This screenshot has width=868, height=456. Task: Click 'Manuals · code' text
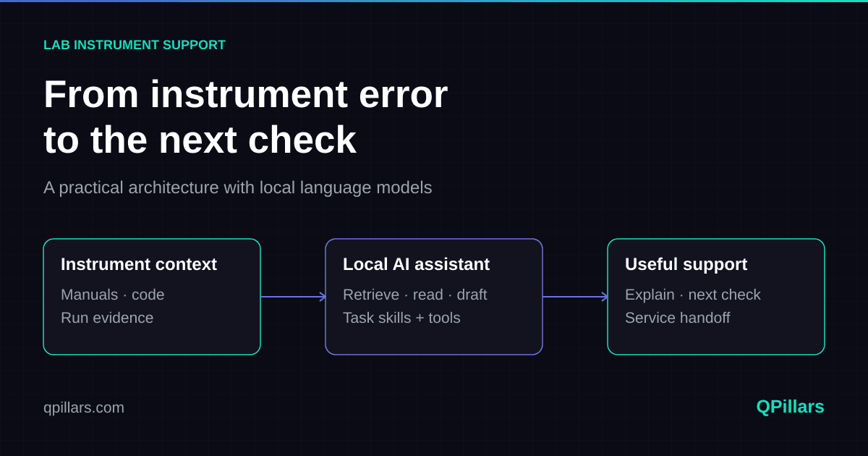click(x=113, y=295)
